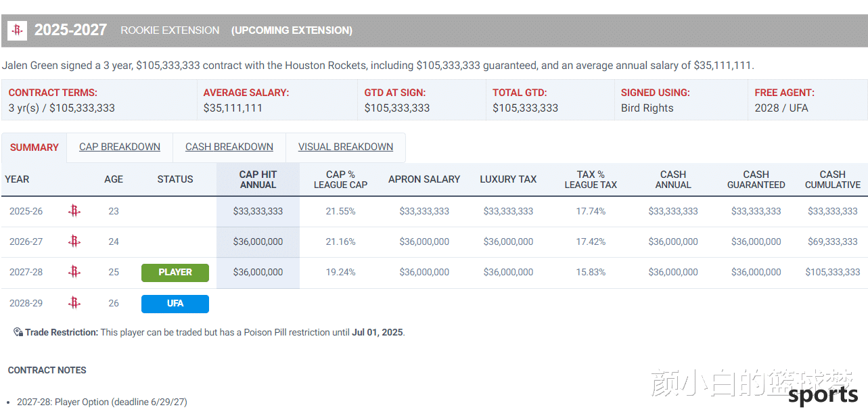Click the Rockets logo in the contract header
The height and width of the screenshot is (416, 868).
18,30
